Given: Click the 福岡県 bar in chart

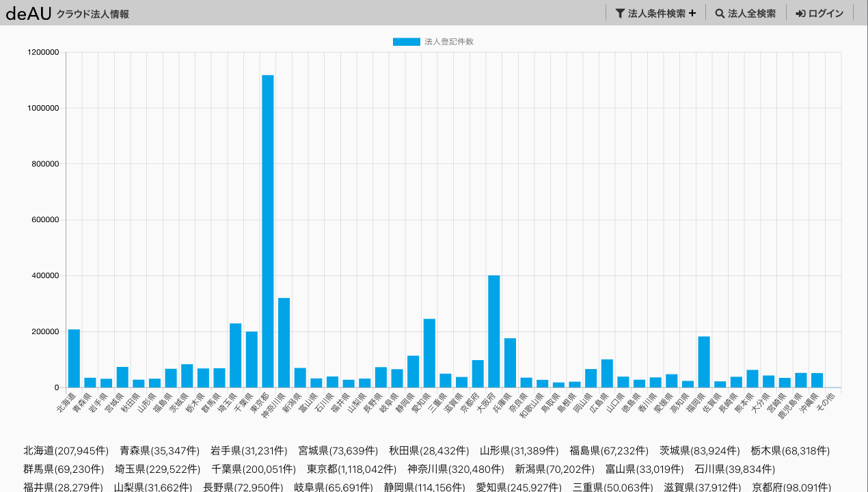Looking at the screenshot, I should [x=704, y=362].
